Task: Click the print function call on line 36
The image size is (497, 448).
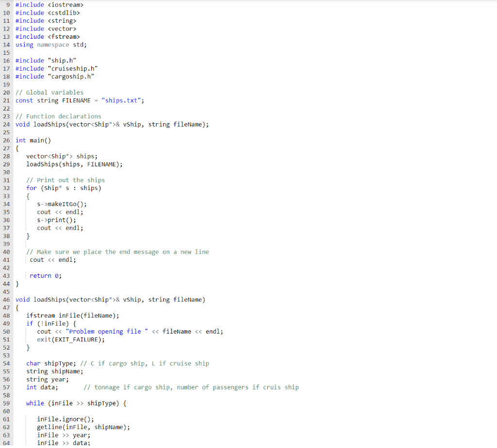Action: click(x=55, y=220)
